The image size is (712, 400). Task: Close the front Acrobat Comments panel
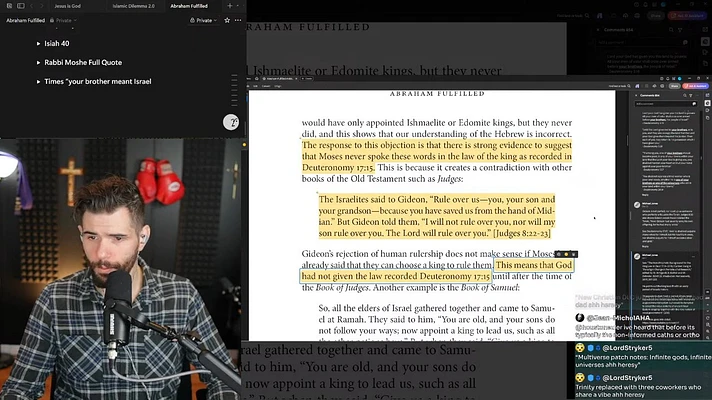[636, 95]
